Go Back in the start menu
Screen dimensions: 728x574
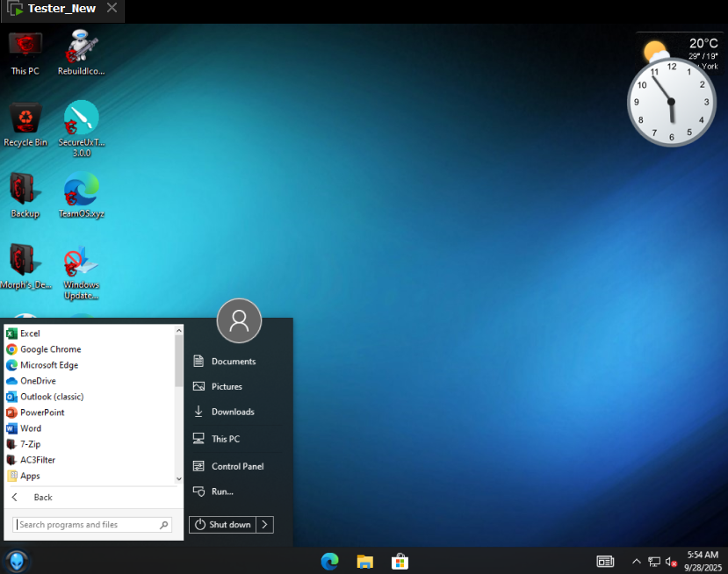click(x=42, y=497)
